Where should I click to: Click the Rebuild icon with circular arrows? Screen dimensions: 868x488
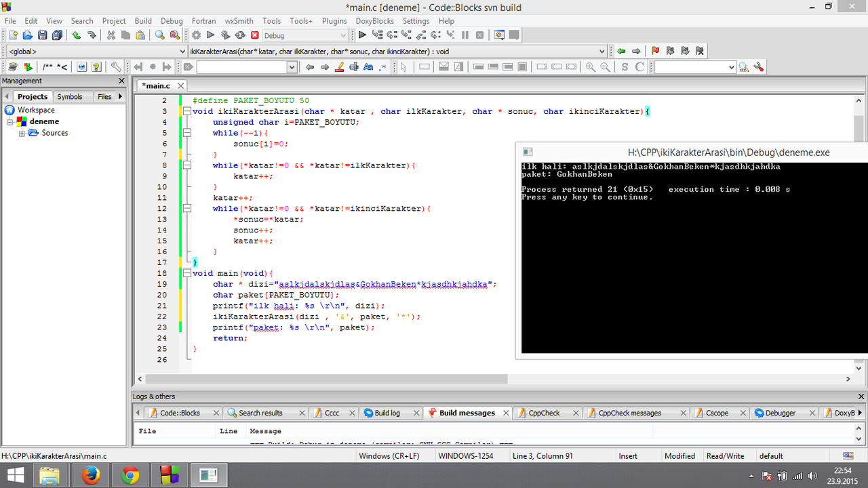[x=240, y=35]
